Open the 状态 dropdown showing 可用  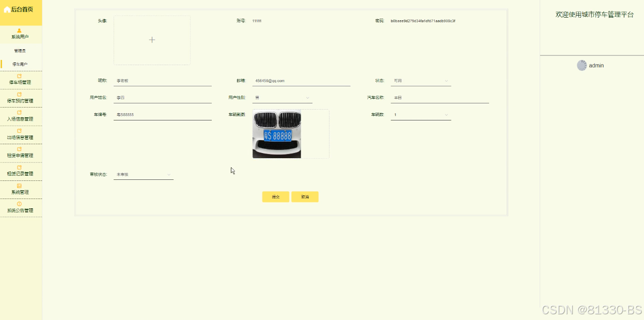tap(421, 81)
